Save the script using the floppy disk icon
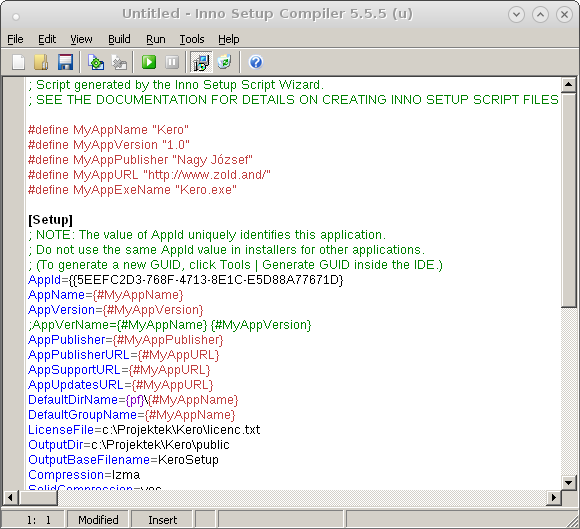580x529 pixels. (x=65, y=62)
